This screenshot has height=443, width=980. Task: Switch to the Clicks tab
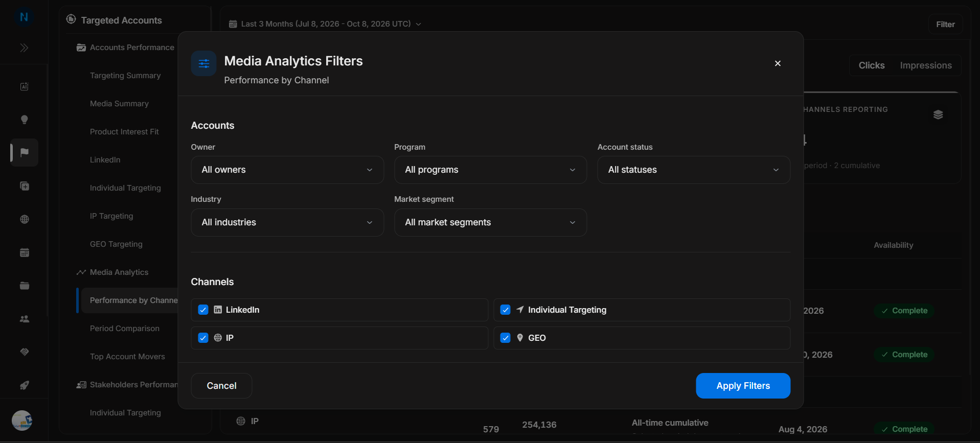pyautogui.click(x=872, y=65)
